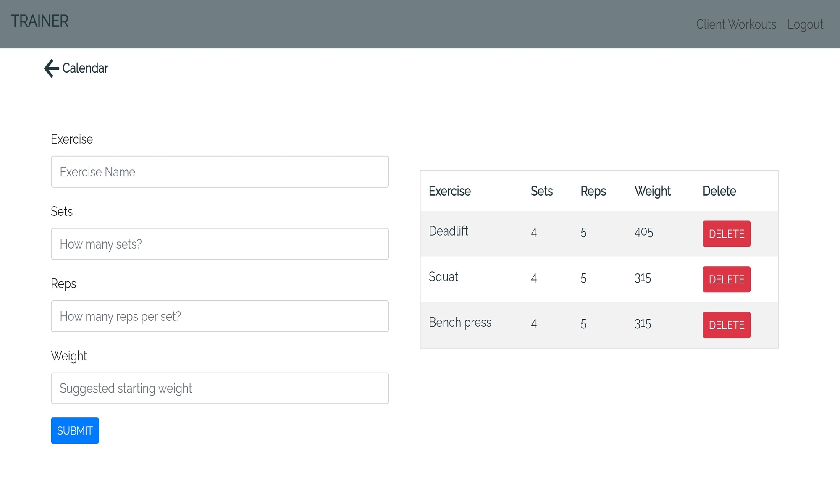Click the Deadlift row reps value 5
The height and width of the screenshot is (504, 840).
tap(583, 233)
